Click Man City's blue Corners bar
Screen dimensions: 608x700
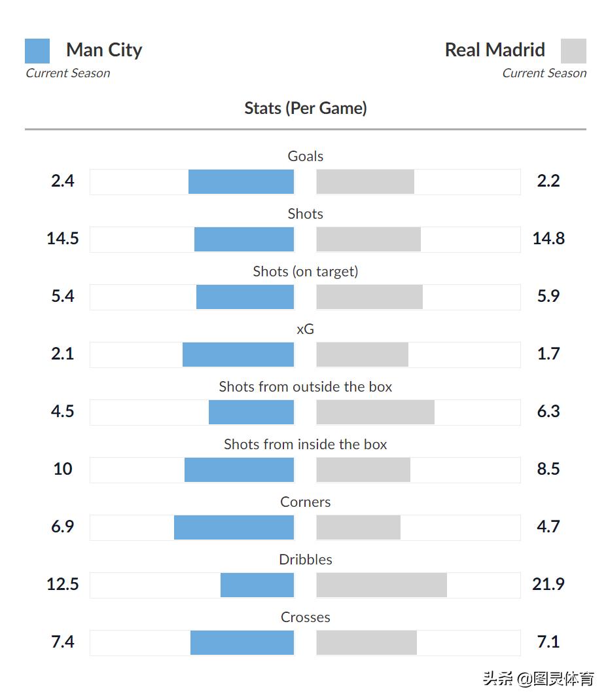tap(234, 527)
